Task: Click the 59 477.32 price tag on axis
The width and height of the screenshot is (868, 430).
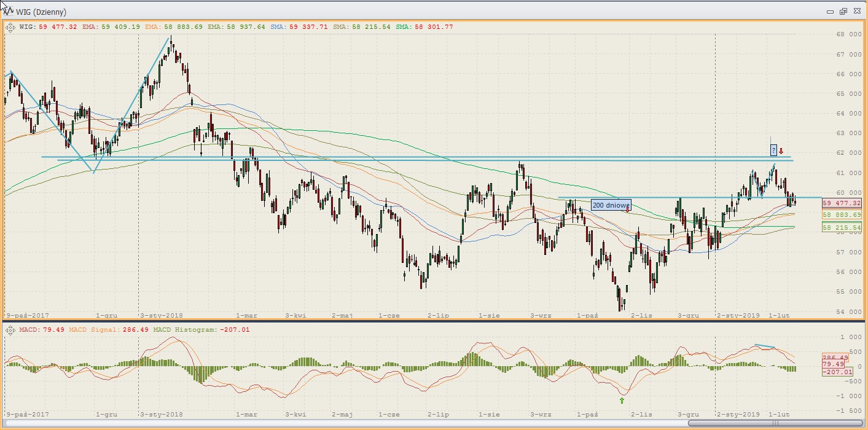Action: pyautogui.click(x=841, y=203)
